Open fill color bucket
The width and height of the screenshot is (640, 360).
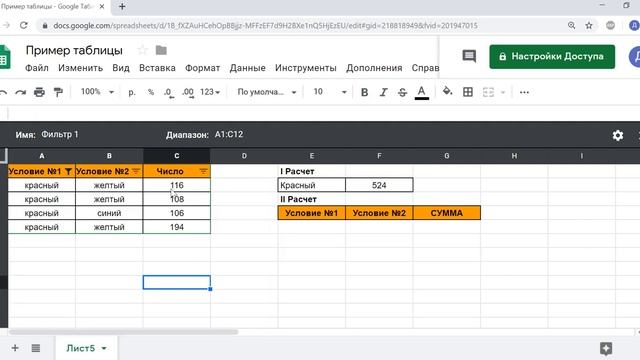point(447,91)
